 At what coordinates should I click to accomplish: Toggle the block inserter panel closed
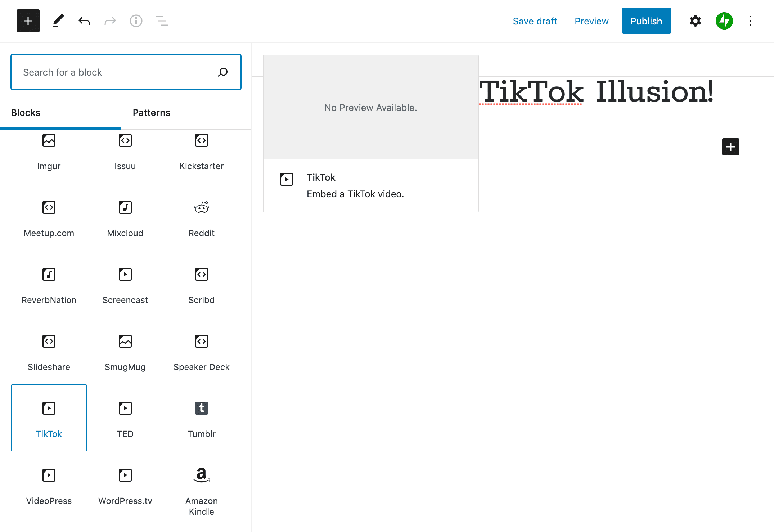(28, 21)
